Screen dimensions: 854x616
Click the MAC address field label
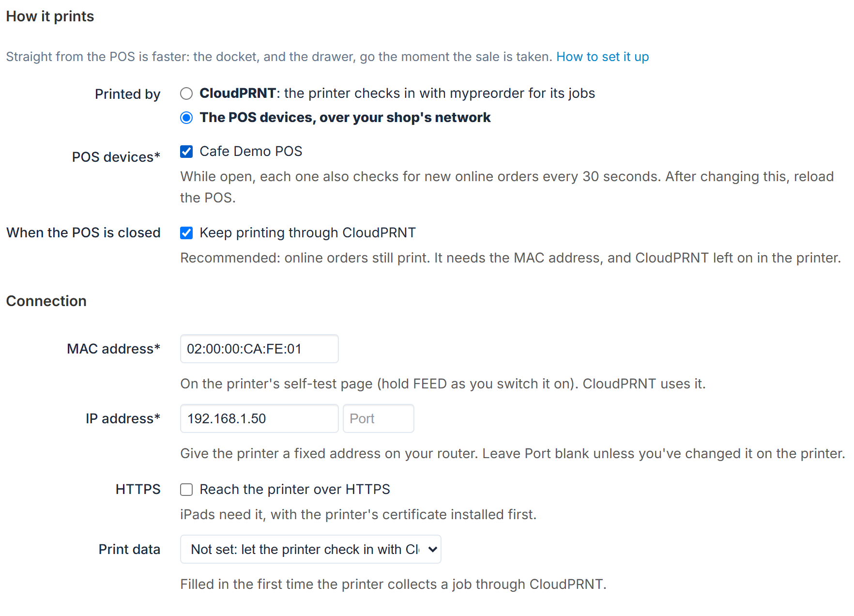[113, 349]
